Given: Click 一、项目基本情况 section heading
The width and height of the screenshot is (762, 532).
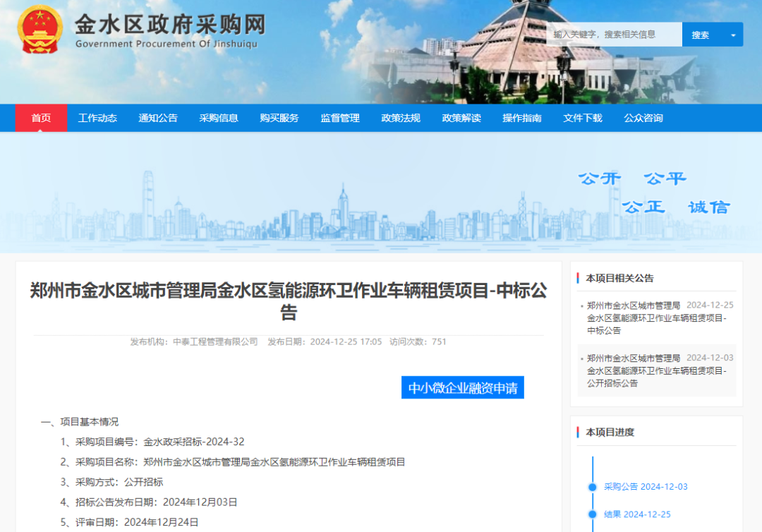Looking at the screenshot, I should tap(80, 422).
